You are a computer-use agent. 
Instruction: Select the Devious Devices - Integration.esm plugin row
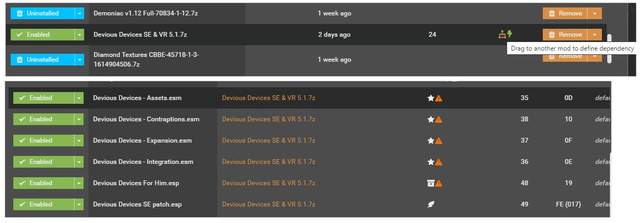tap(310, 162)
